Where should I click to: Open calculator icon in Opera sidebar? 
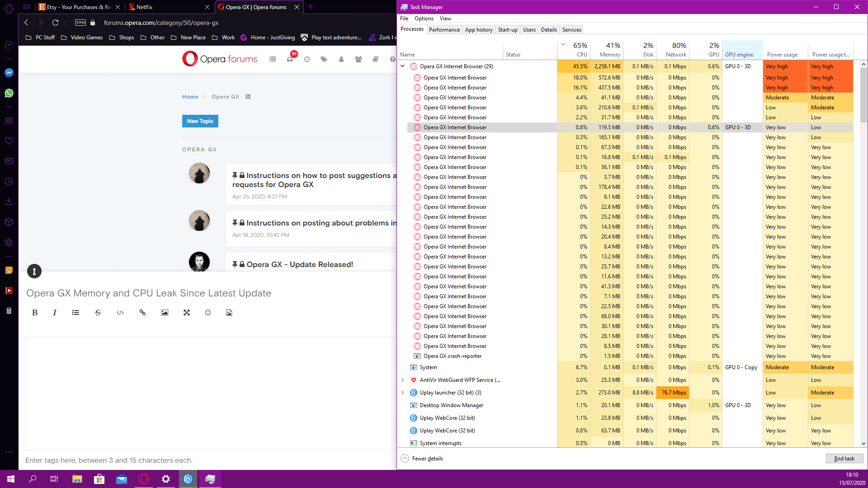point(9,311)
